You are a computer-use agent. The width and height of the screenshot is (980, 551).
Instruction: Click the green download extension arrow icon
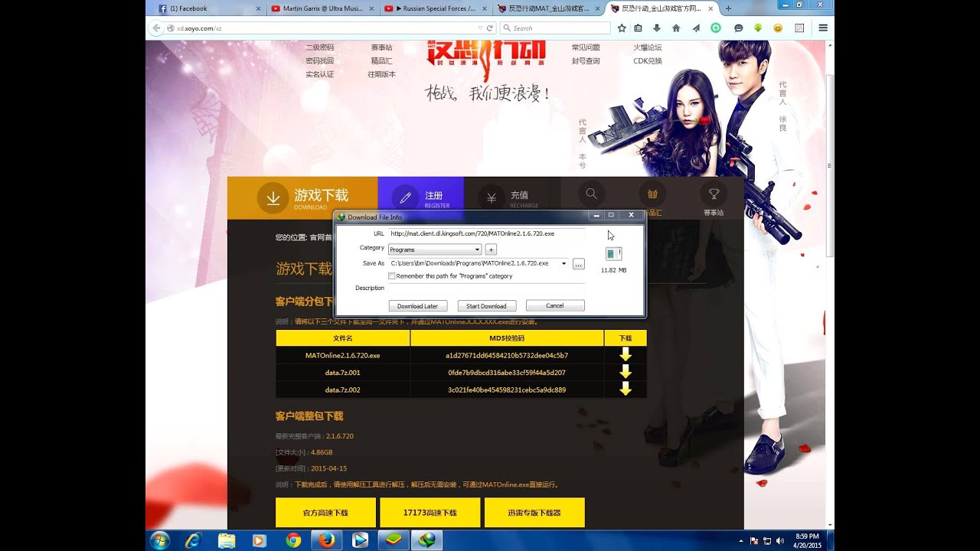click(758, 28)
